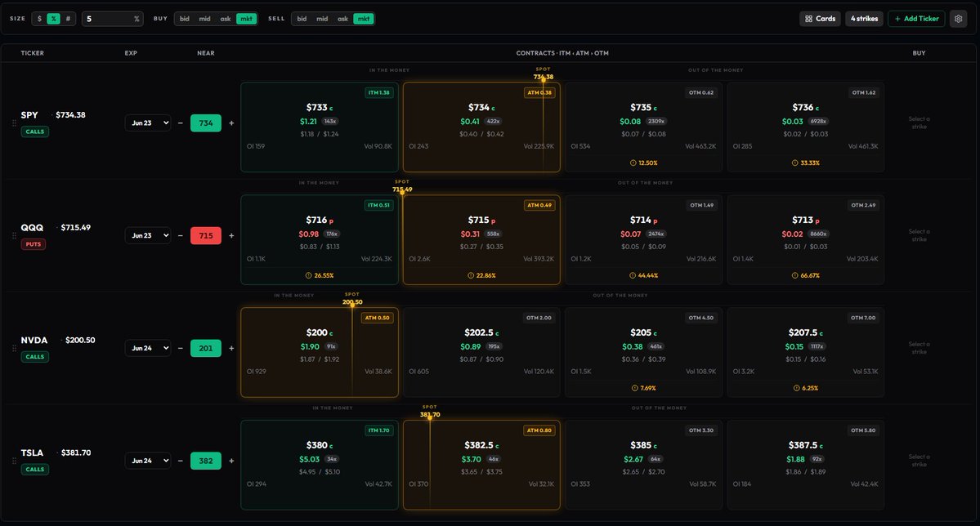
Task: Click the 66.67% clock indicator on QQQ $713
Action: pos(806,275)
